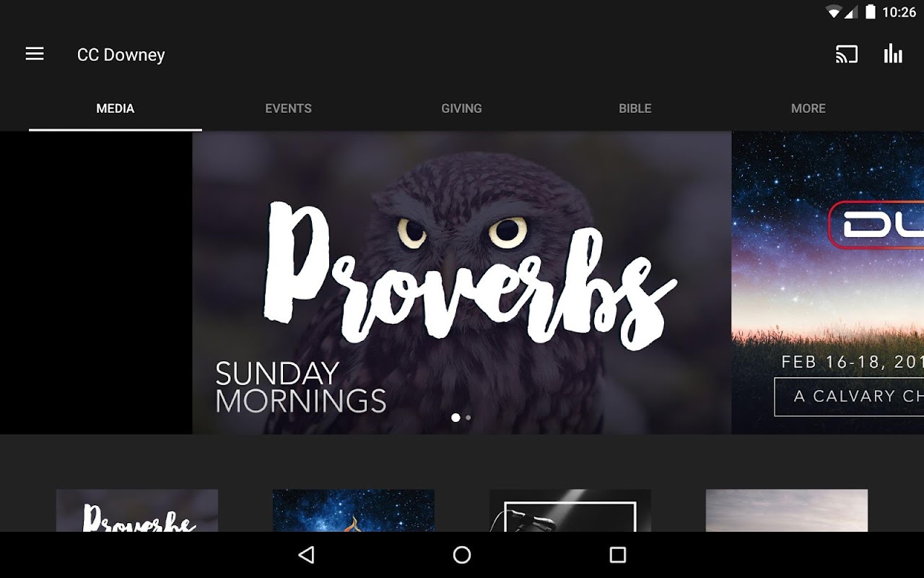The height and width of the screenshot is (578, 924).
Task: Tap the Android back button
Action: (x=306, y=555)
